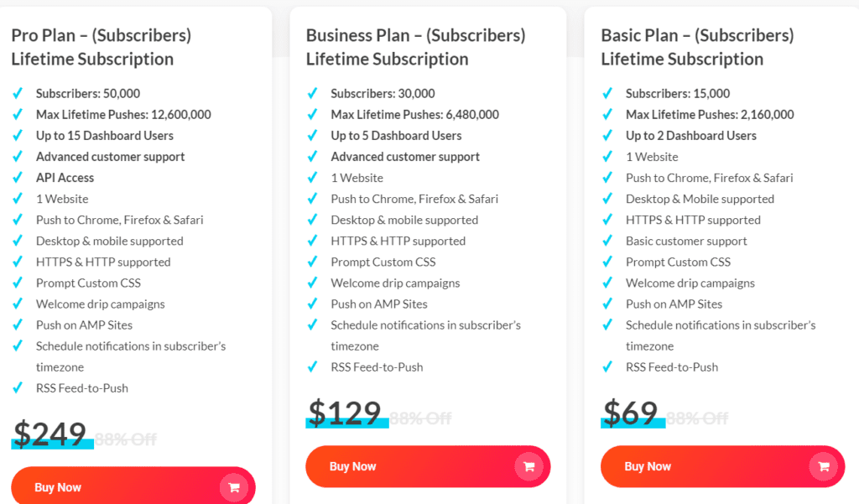Click the cart icon on Basic Plan's Buy Now button
This screenshot has width=859, height=504.
(824, 466)
